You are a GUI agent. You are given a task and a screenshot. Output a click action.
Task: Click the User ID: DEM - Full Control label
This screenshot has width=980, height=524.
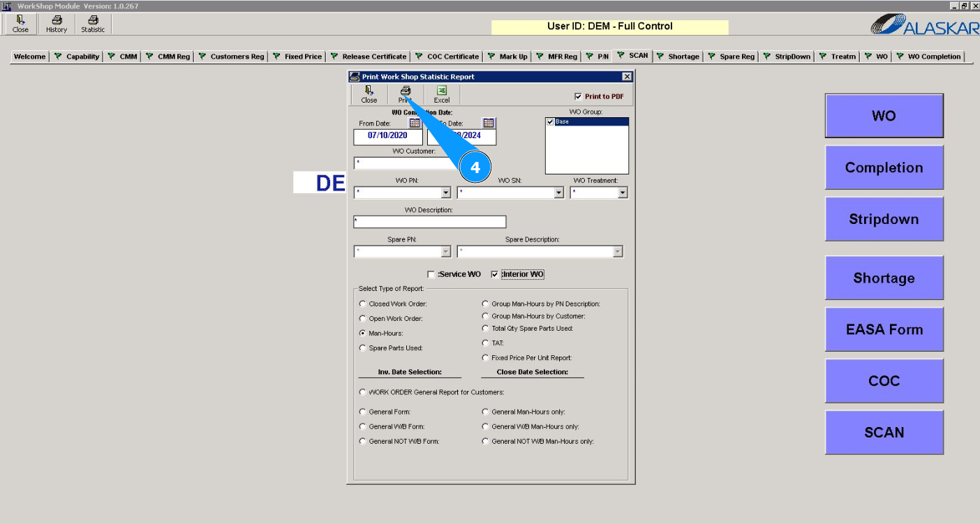[610, 27]
